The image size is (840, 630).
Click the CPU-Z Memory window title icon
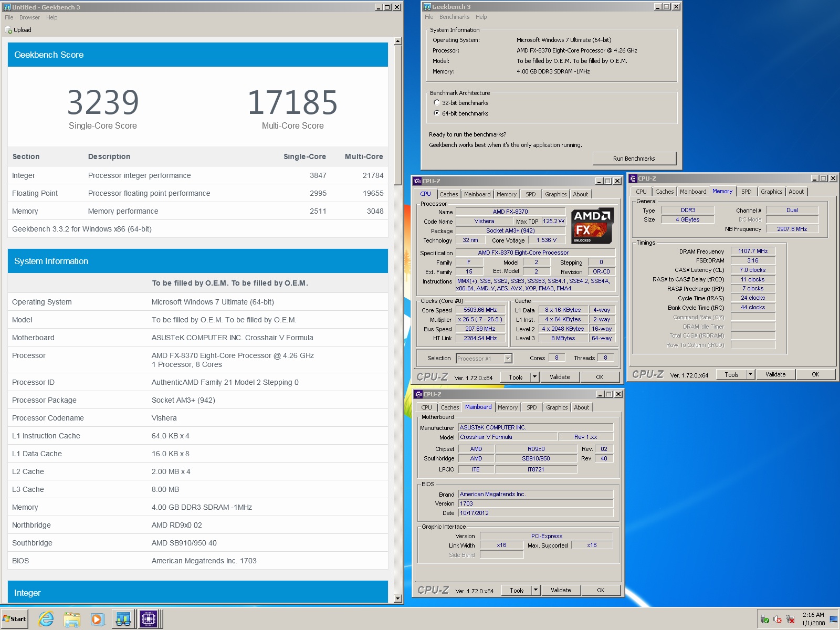[x=634, y=178]
